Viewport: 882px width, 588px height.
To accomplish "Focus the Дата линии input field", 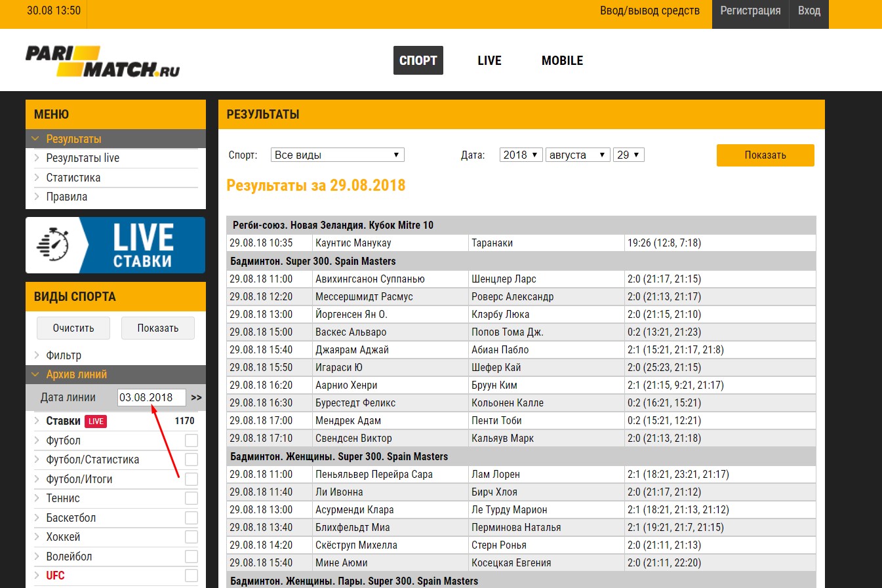I will coord(151,397).
